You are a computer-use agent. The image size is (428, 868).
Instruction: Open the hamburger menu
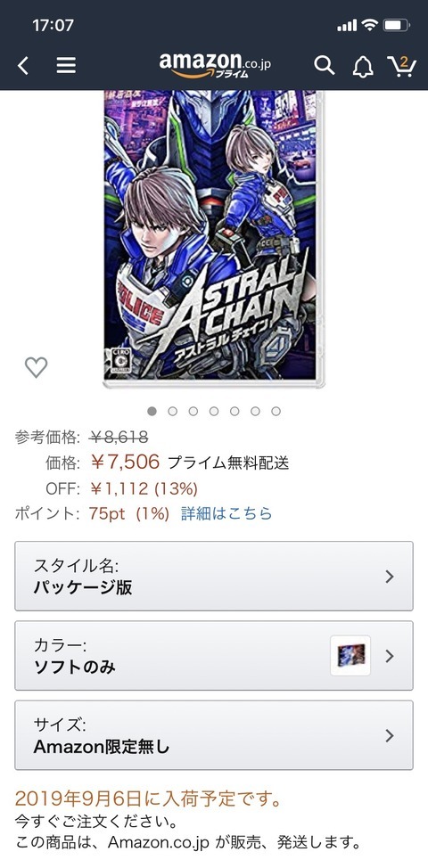(x=66, y=66)
